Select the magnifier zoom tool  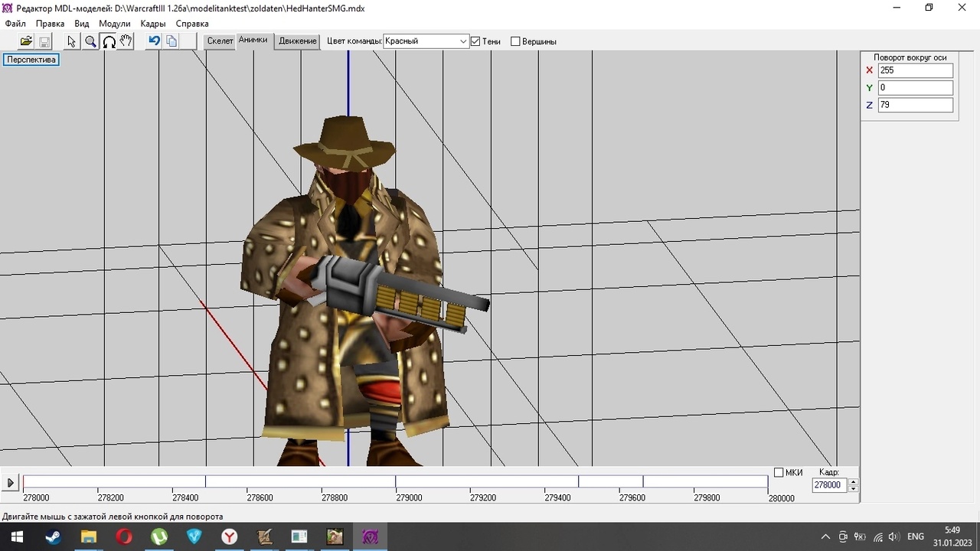[x=90, y=41]
